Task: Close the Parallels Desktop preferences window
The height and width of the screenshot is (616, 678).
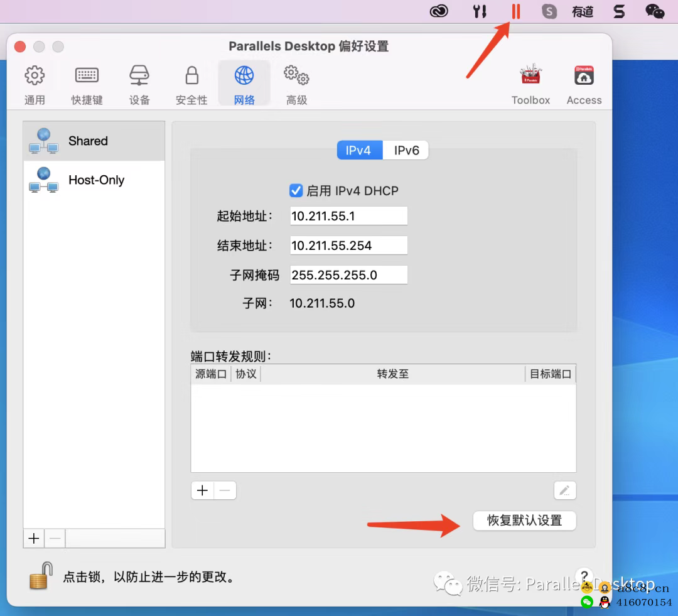Action: [x=20, y=46]
